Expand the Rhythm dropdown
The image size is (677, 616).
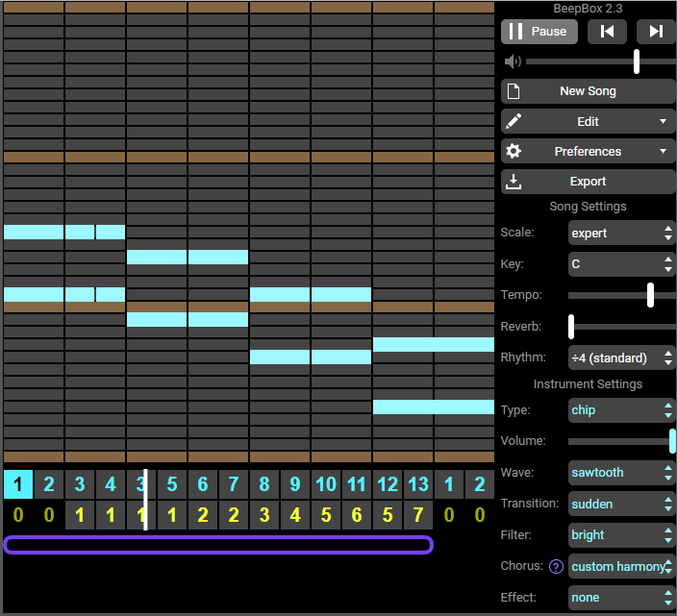pyautogui.click(x=621, y=357)
